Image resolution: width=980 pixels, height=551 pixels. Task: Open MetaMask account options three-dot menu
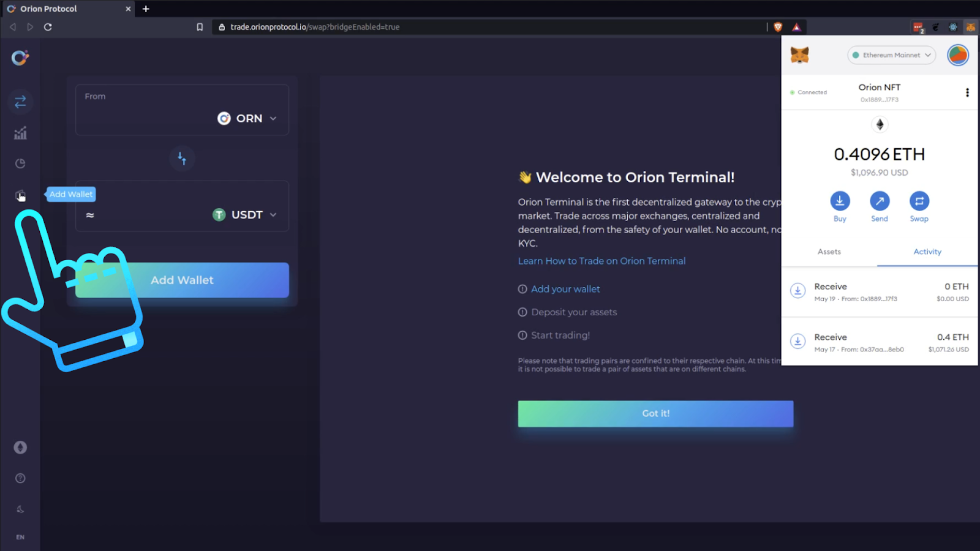[967, 92]
